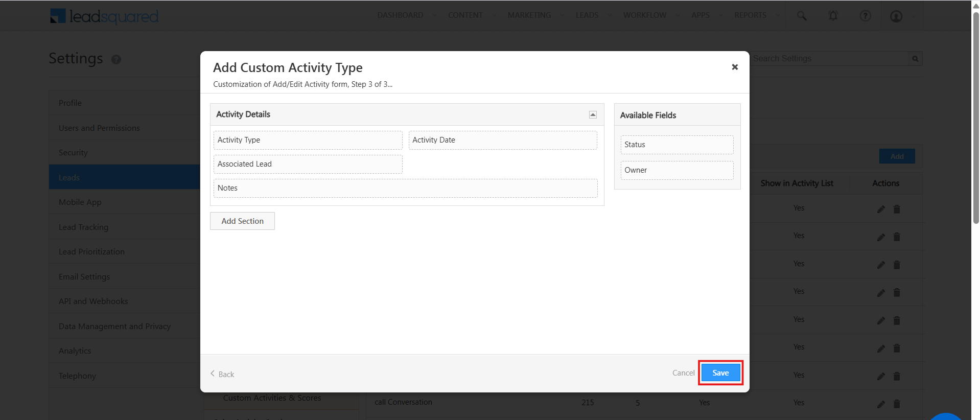The height and width of the screenshot is (420, 980).
Task: Pick the Status available field
Action: tap(677, 145)
